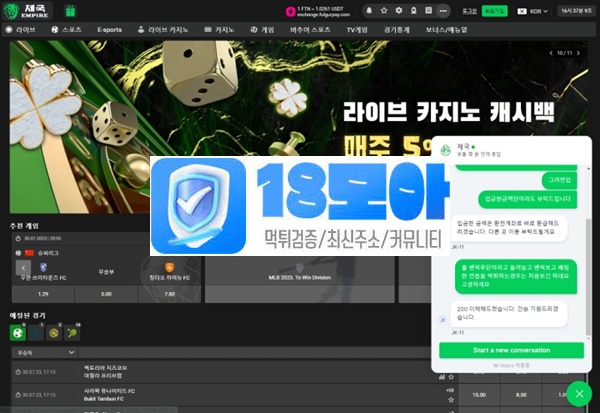Screen dimensions: 600x413
Task: Click the China flag league icon
Action: pos(29,253)
